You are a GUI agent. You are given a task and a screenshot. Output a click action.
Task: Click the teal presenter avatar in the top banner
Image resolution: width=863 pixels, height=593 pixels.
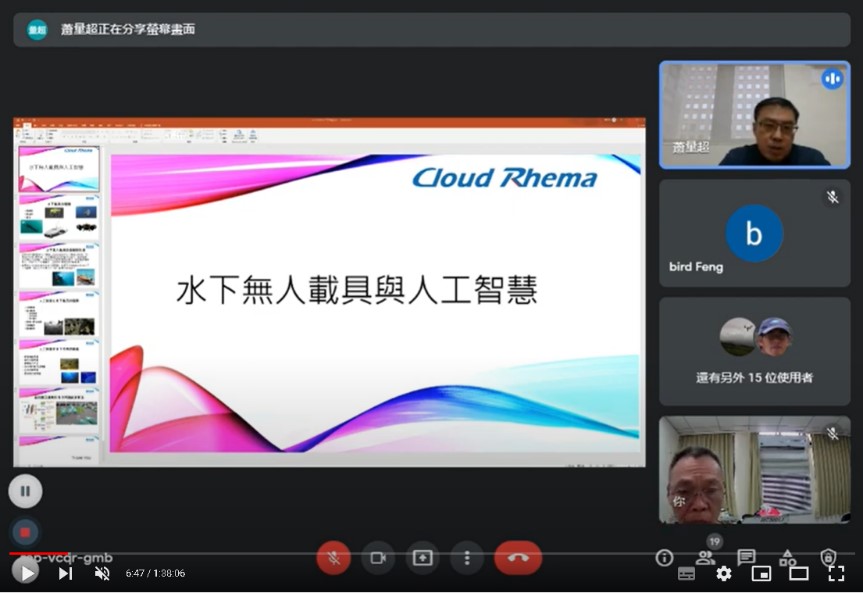pos(37,30)
